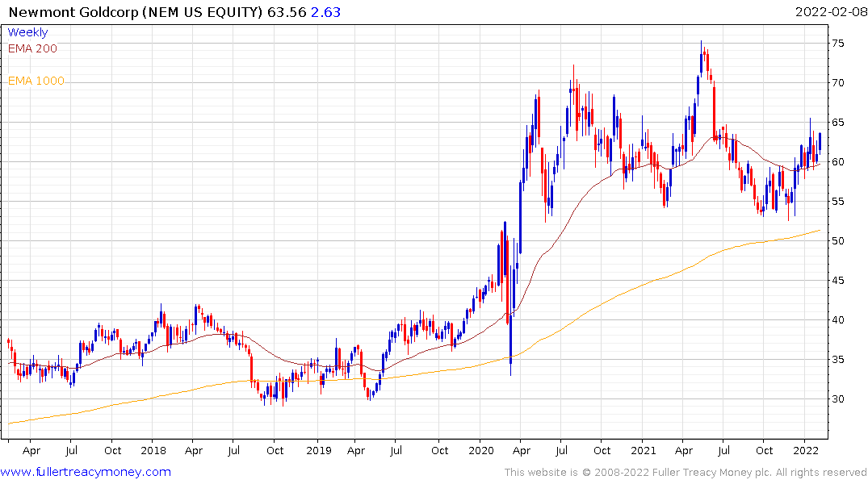Click the 65 price axis label

(x=837, y=123)
